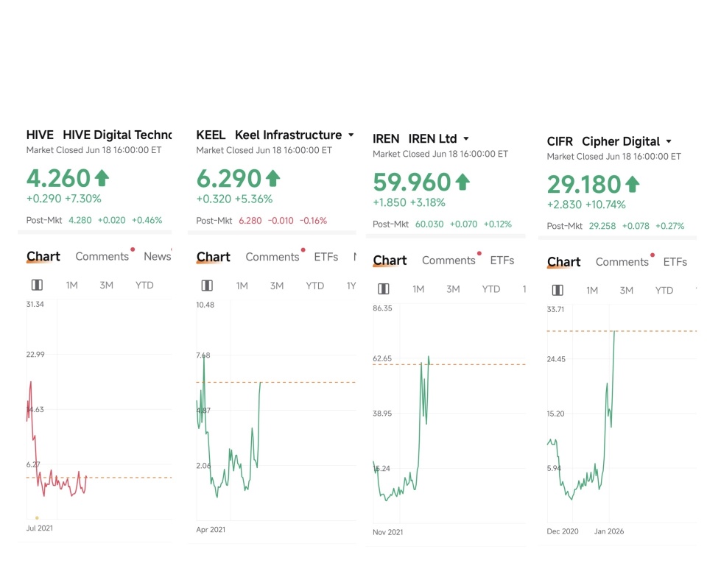Open the Chart tab for KEEL
The image size is (707, 588).
(x=214, y=257)
